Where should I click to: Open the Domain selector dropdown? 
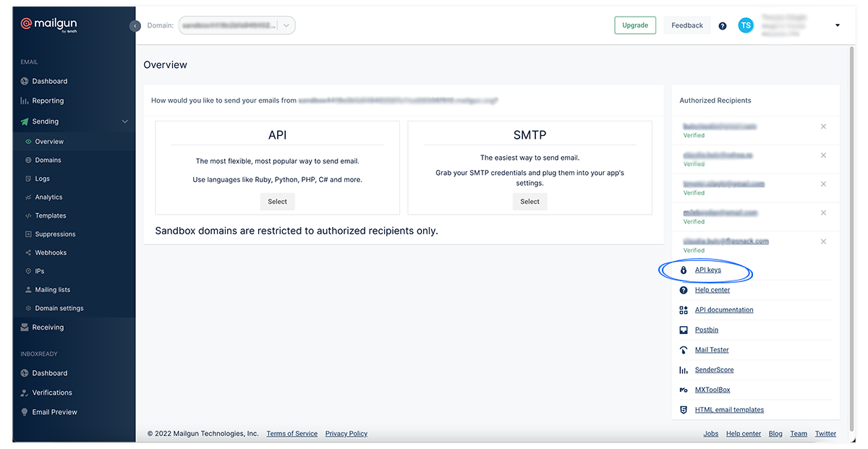(x=237, y=25)
